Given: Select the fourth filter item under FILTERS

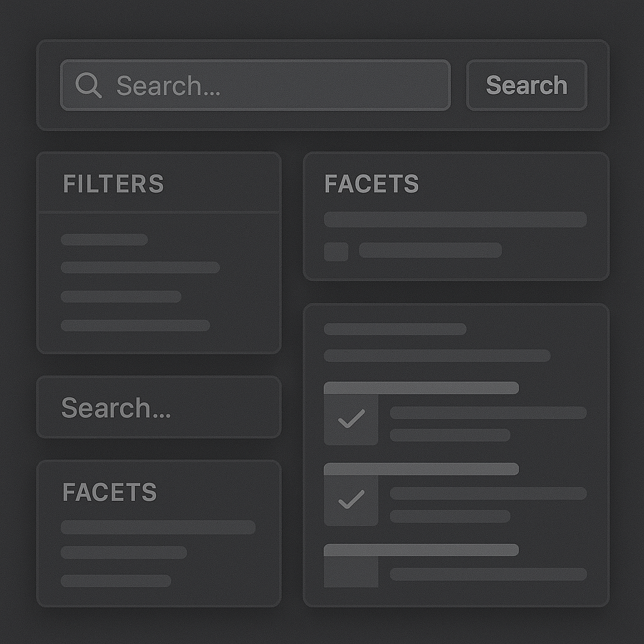Looking at the screenshot, I should pyautogui.click(x=135, y=325).
